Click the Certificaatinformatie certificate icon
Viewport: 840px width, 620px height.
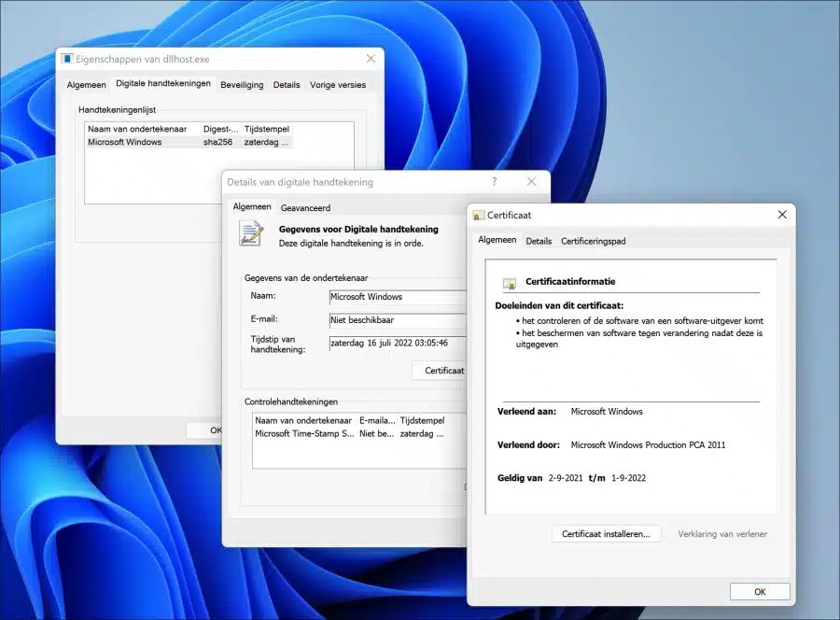[510, 283]
